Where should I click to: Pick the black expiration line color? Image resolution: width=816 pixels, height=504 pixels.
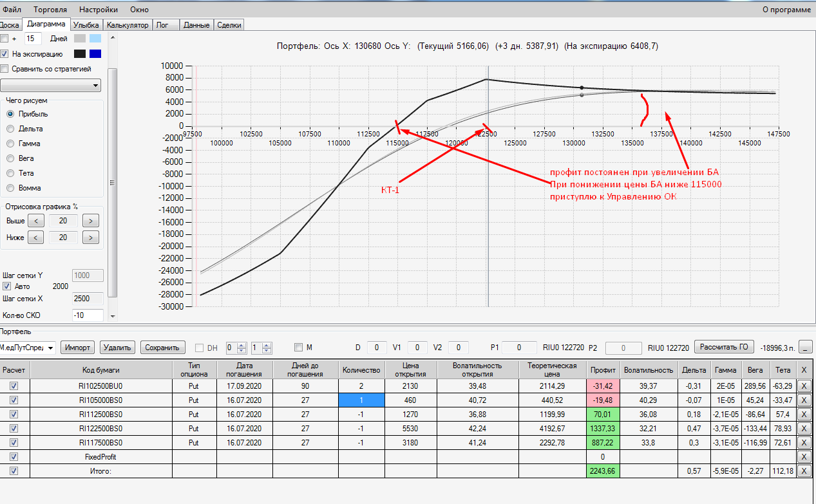pos(80,54)
